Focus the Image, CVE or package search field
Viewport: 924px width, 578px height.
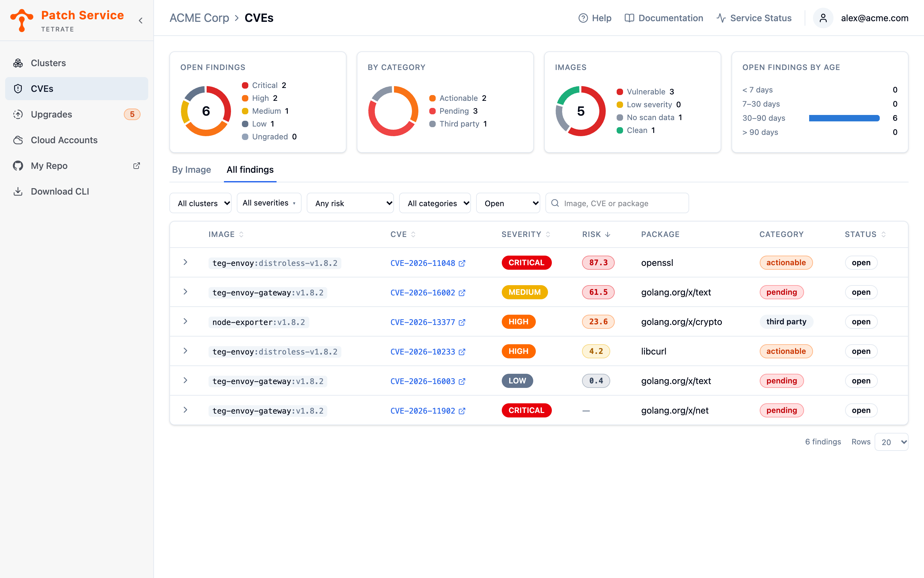(x=617, y=203)
